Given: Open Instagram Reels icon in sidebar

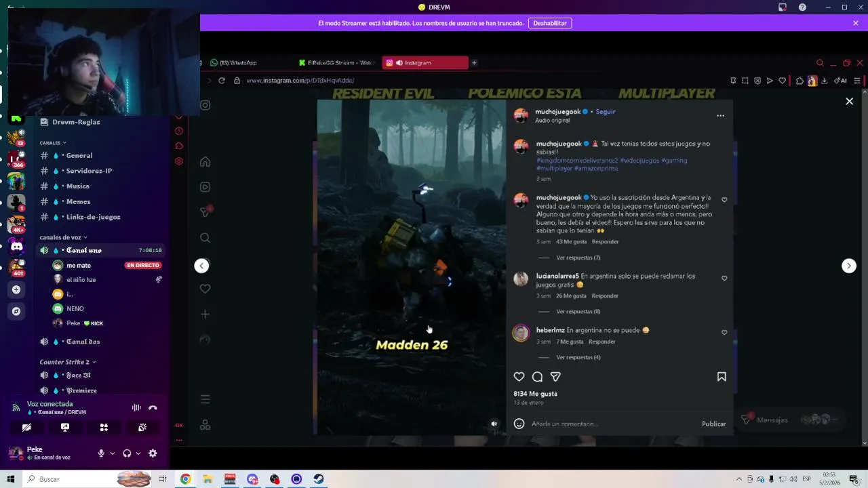Looking at the screenshot, I should coord(205,187).
